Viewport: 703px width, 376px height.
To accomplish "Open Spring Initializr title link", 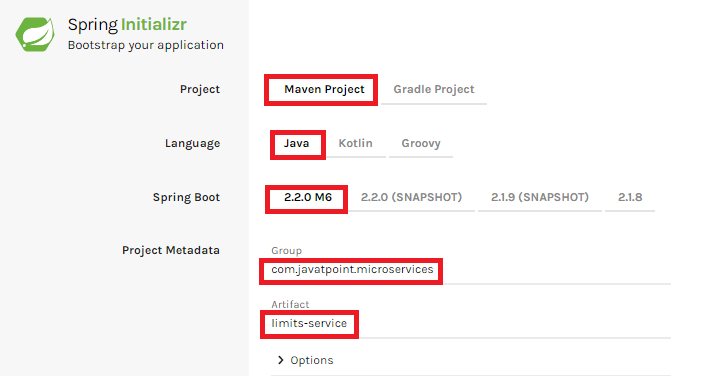I will click(x=127, y=25).
